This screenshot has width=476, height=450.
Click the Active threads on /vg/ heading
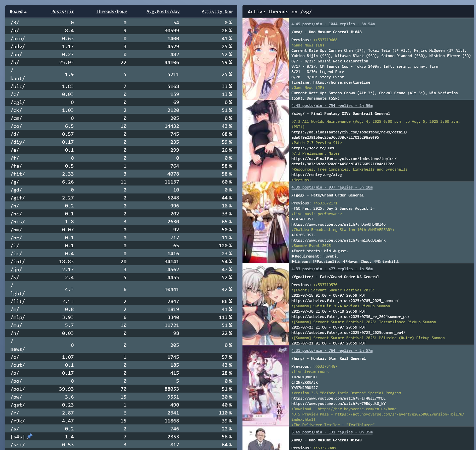click(280, 12)
